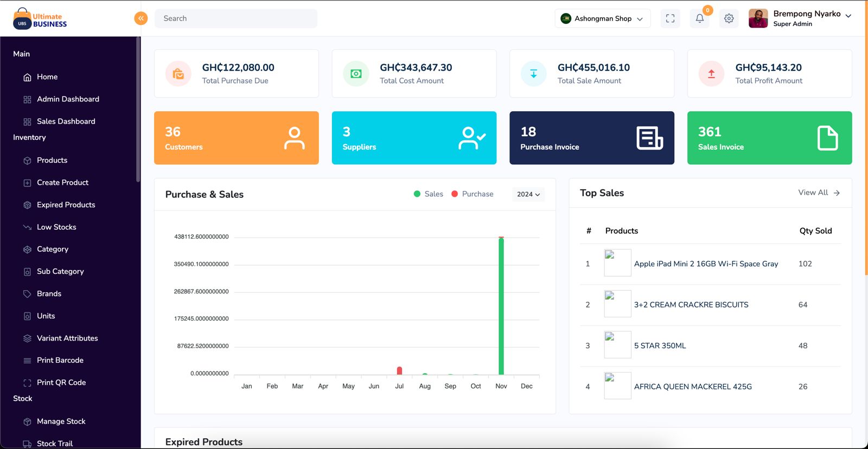Collapse sidebar with orange chevron button
The image size is (868, 449).
(x=141, y=18)
